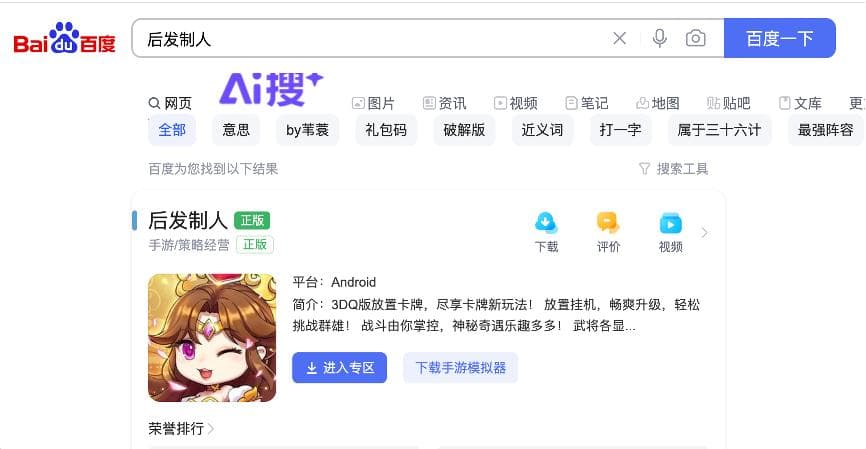Click 下载手游模拟器 button
The image size is (866, 449).
461,368
